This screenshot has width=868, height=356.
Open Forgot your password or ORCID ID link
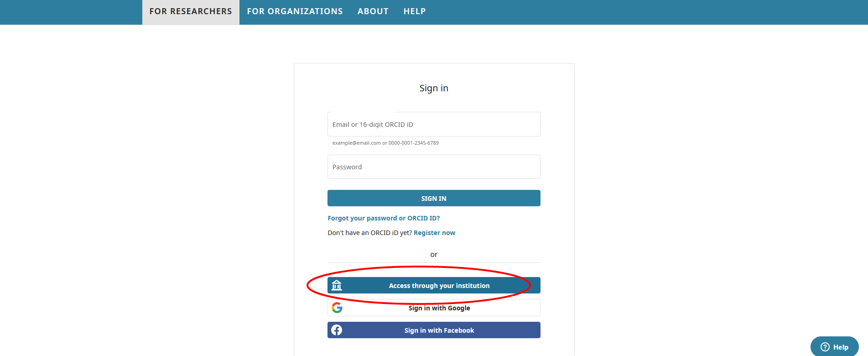(384, 218)
